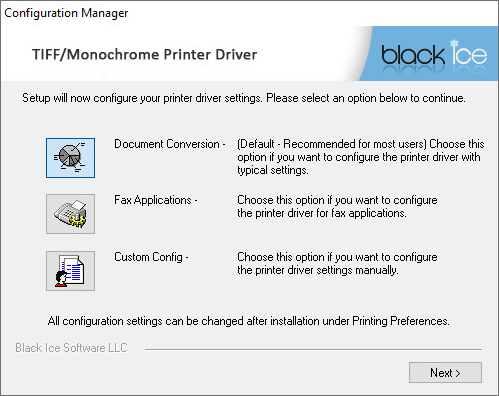This screenshot has height=396, width=499.
Task: Click the Printing Preferences note at bottom
Action: tap(249, 321)
